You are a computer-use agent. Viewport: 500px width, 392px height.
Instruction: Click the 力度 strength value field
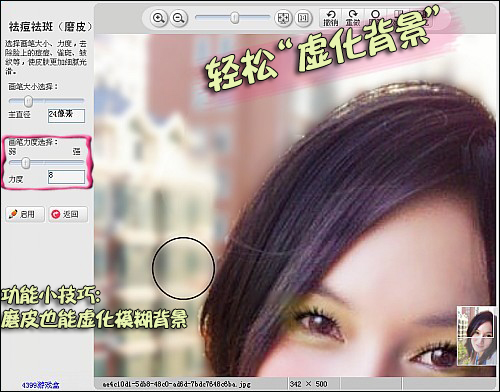tap(66, 177)
